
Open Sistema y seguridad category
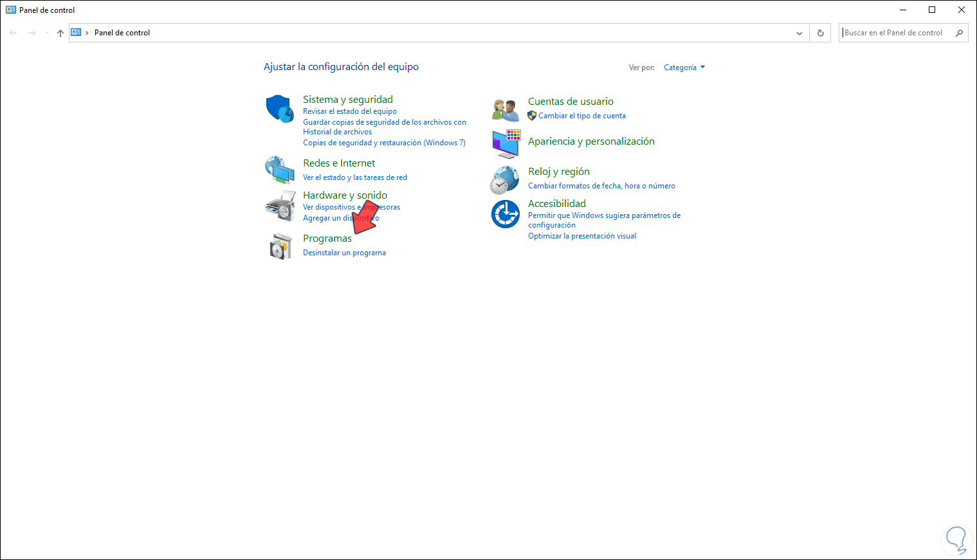click(x=348, y=100)
